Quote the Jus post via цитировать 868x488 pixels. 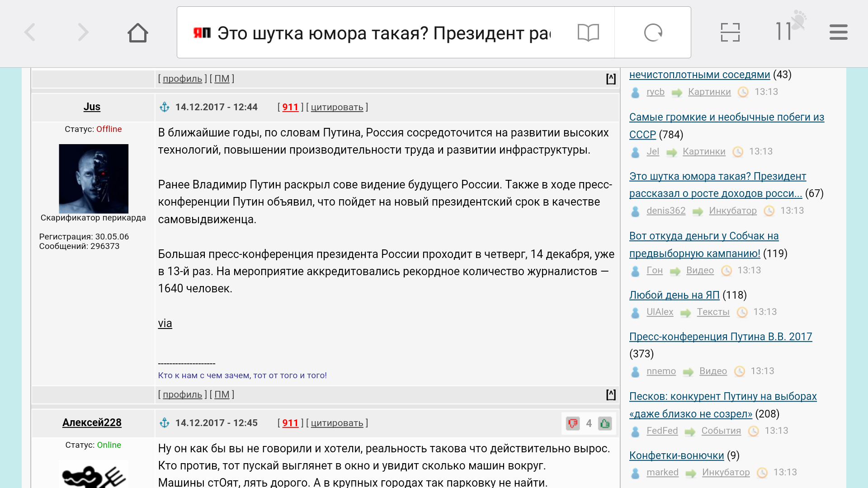(337, 107)
